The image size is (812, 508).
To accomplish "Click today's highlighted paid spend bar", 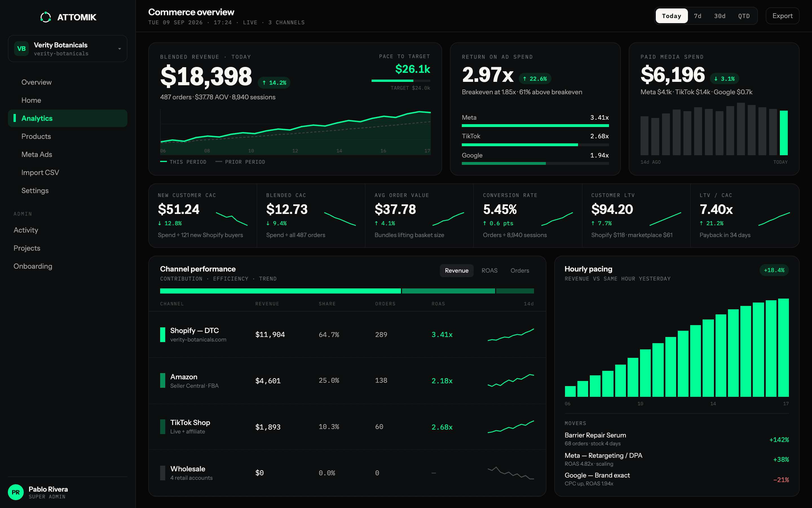I will tap(784, 133).
